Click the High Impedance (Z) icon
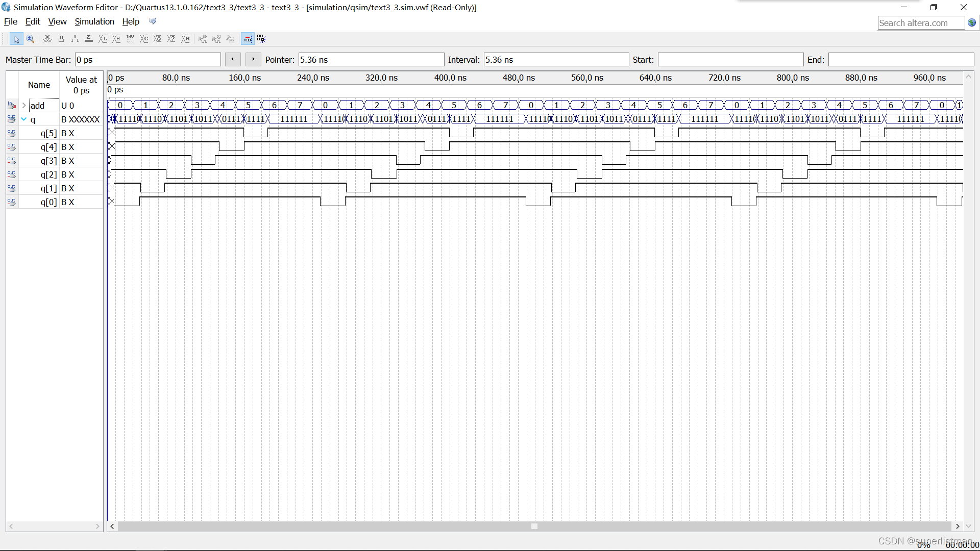 (89, 39)
